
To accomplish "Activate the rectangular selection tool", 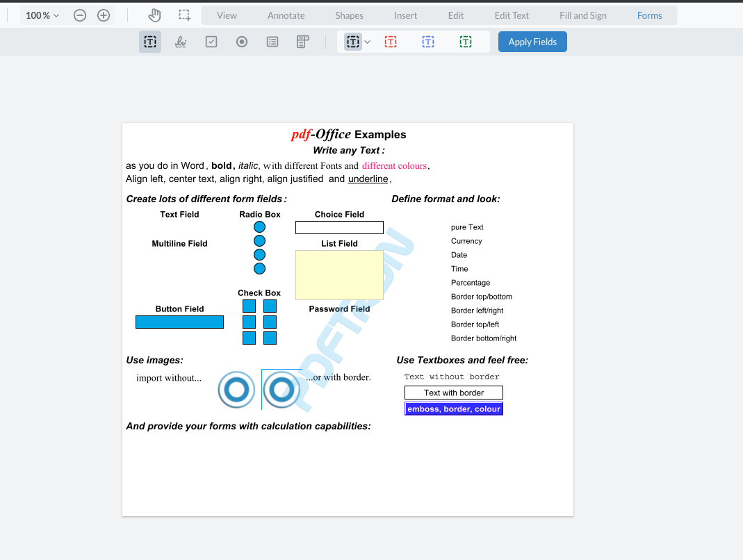I will (x=183, y=15).
